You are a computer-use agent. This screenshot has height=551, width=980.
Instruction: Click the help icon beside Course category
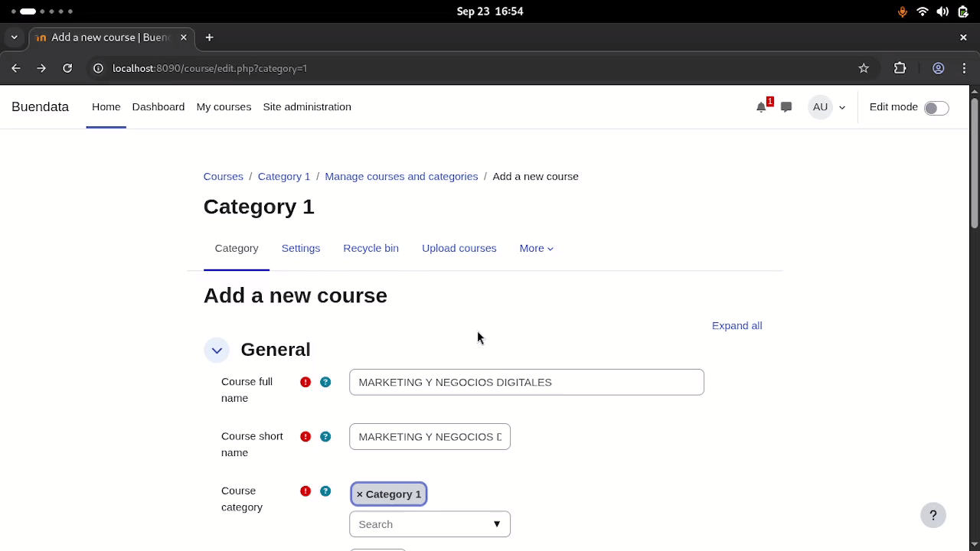pos(325,491)
